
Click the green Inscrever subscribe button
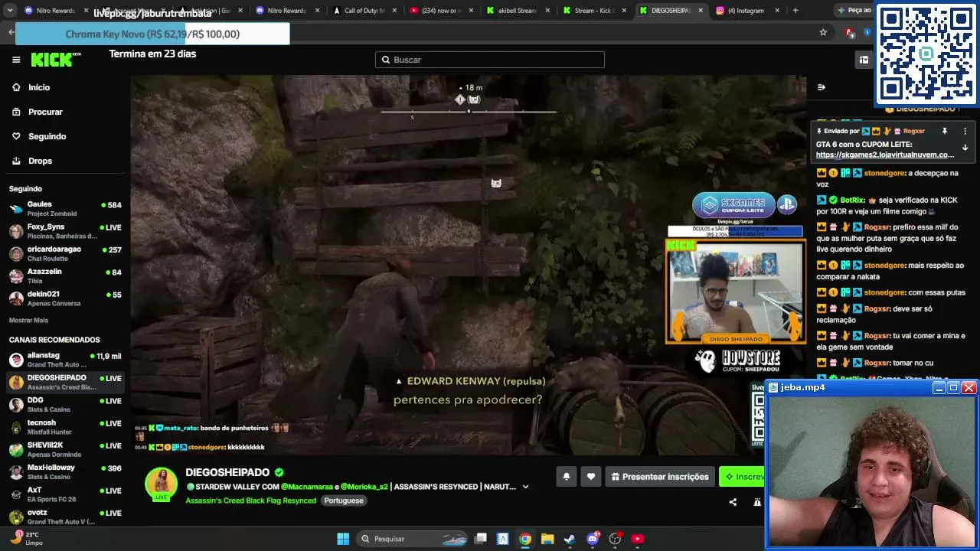point(742,477)
